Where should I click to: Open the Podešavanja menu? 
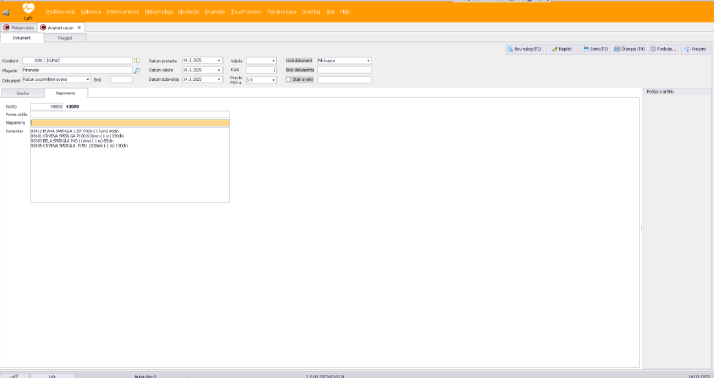click(x=60, y=12)
